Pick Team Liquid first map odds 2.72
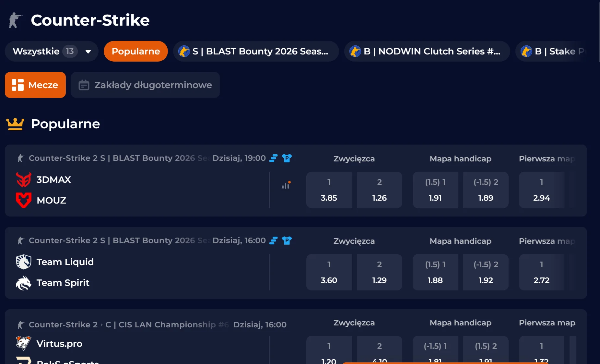Viewport: 600px width, 364px height. pos(542,272)
